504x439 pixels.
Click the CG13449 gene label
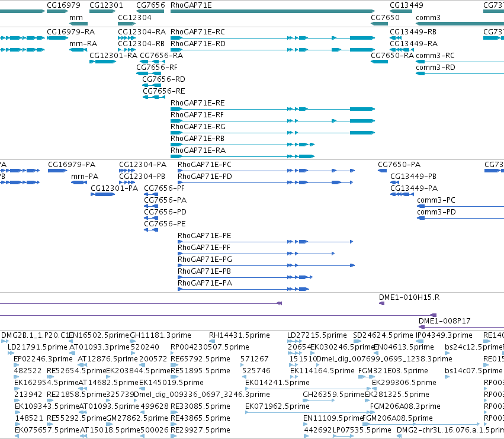coord(406,5)
